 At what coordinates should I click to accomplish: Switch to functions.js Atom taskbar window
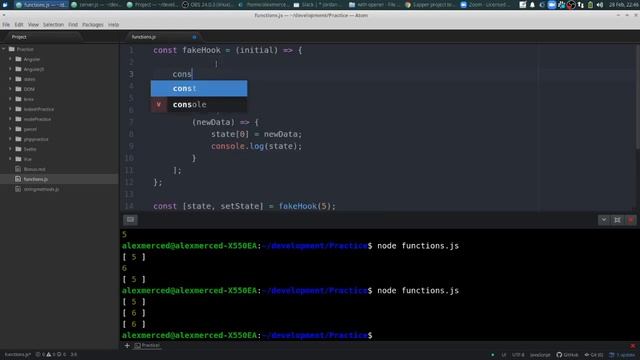pos(41,5)
